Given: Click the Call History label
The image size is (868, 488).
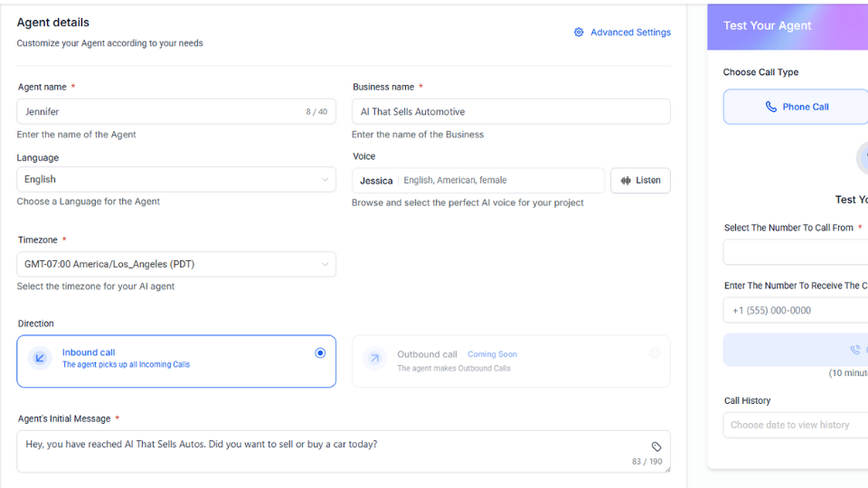Looking at the screenshot, I should coord(748,400).
